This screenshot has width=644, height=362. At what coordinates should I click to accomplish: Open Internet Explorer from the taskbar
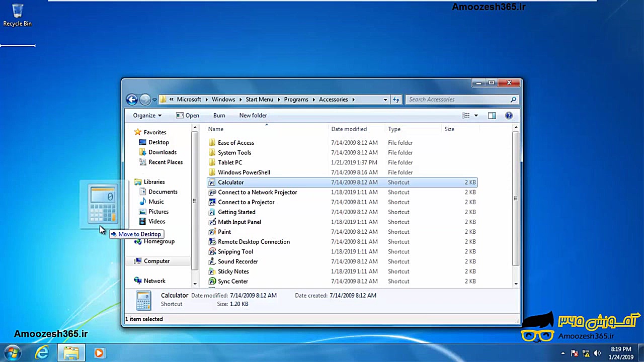(42, 353)
